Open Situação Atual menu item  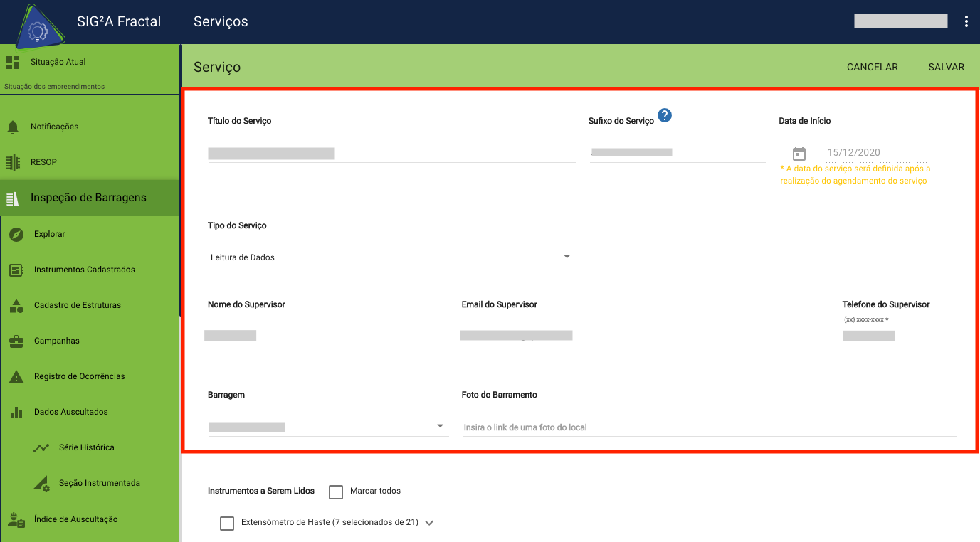click(90, 62)
